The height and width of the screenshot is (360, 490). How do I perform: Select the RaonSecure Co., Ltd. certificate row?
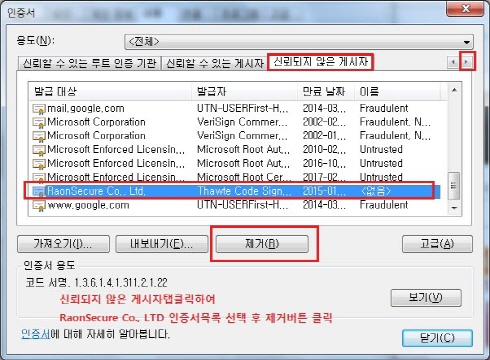tap(236, 191)
